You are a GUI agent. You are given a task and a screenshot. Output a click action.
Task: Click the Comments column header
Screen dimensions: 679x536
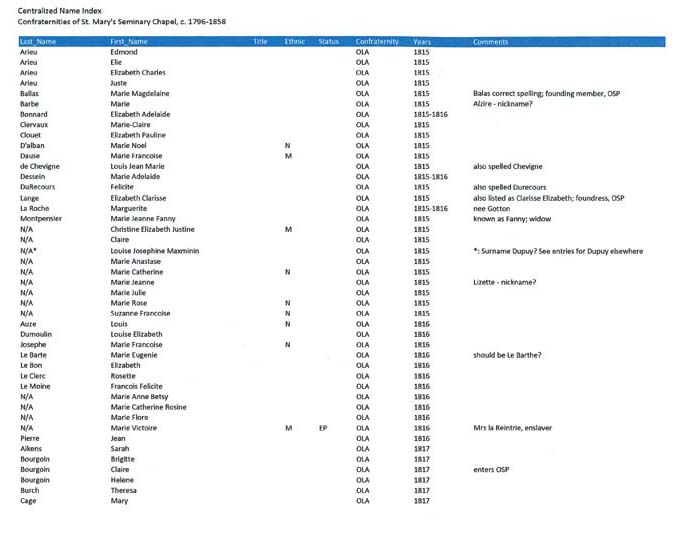coord(492,42)
